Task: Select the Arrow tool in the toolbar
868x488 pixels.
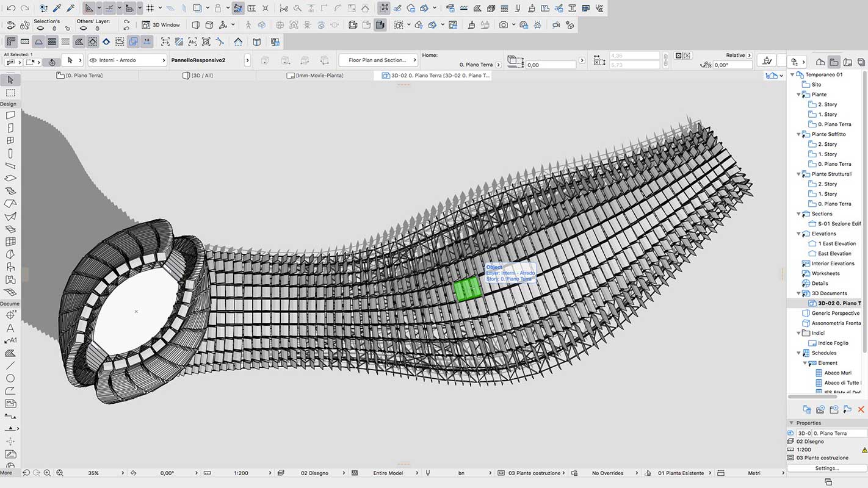Action: tap(9, 79)
